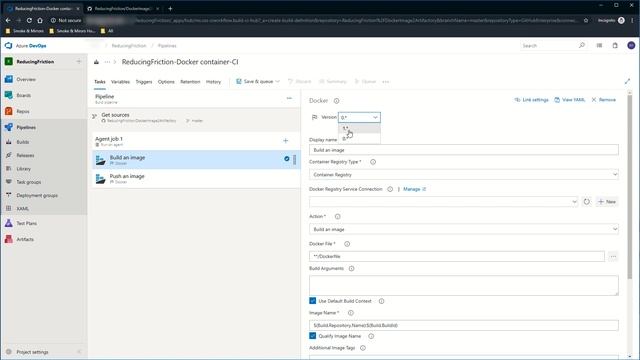Select the Push an image task

pyautogui.click(x=196, y=179)
